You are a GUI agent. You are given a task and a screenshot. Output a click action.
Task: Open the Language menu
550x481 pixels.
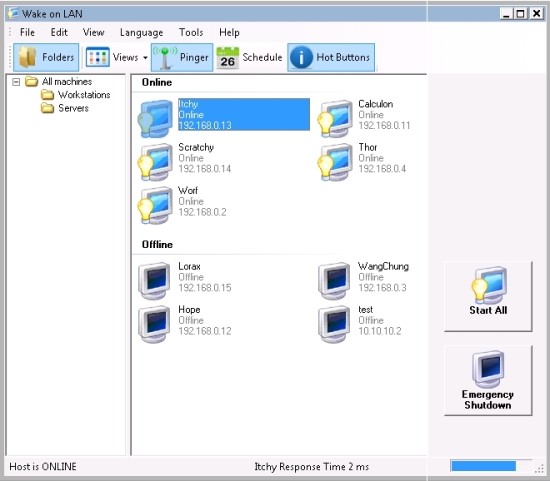141,33
